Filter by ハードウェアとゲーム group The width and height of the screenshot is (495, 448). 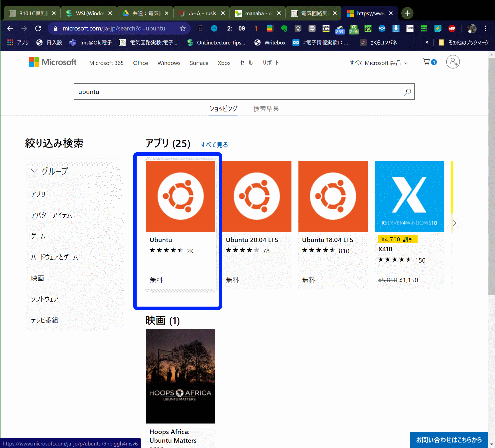click(54, 257)
